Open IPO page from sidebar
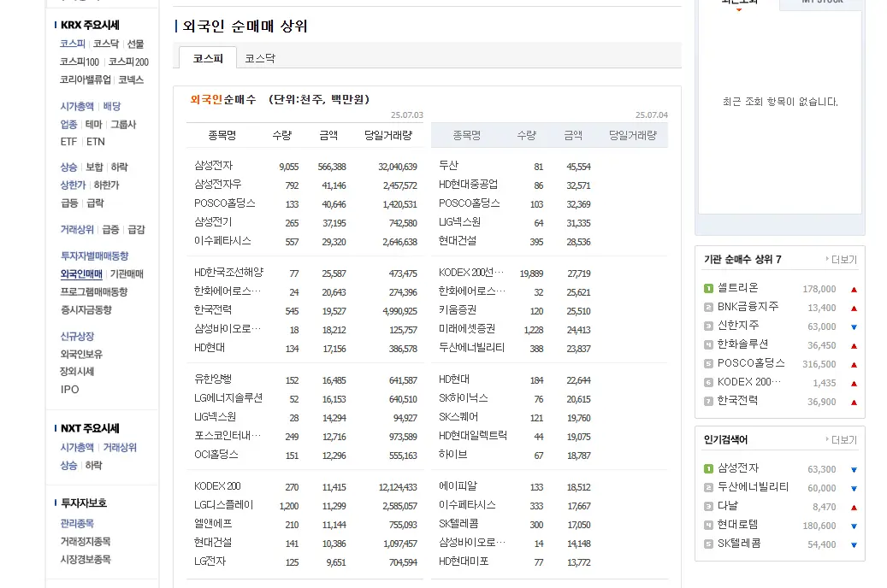The image size is (887, 588). pyautogui.click(x=69, y=390)
